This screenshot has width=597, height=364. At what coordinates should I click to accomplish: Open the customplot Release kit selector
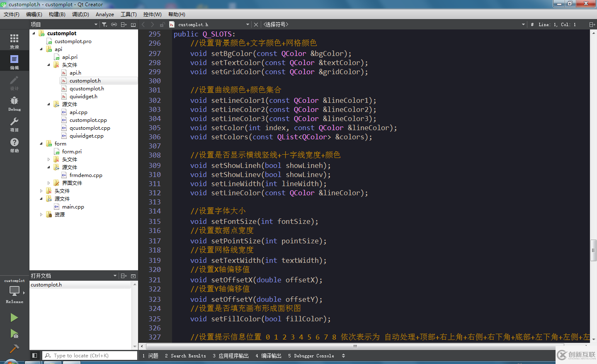point(15,291)
